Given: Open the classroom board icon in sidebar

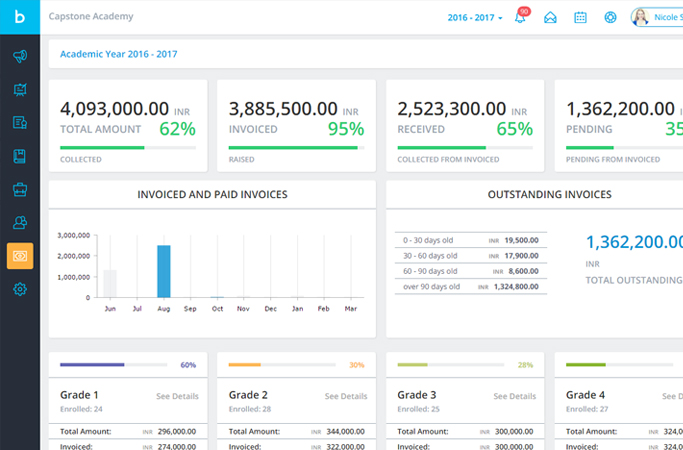Looking at the screenshot, I should (20, 90).
